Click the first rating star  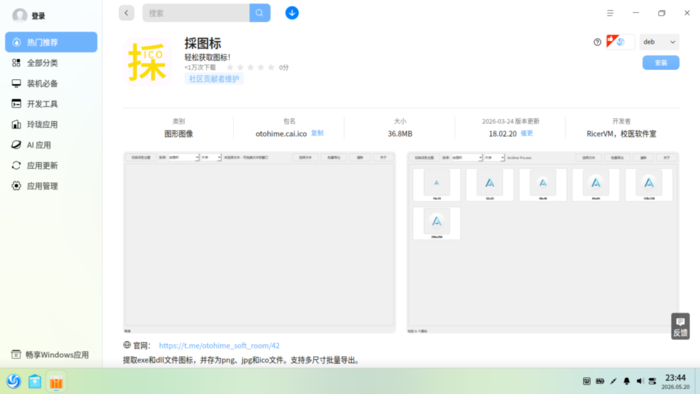[230, 67]
